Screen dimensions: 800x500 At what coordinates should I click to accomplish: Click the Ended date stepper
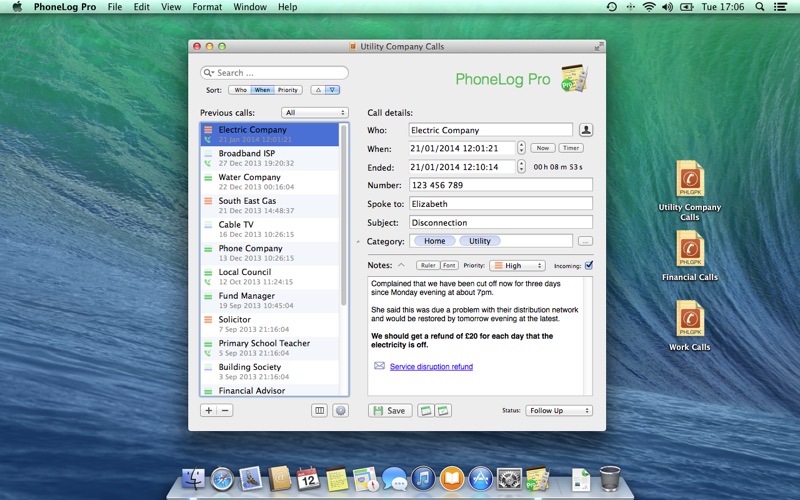521,166
